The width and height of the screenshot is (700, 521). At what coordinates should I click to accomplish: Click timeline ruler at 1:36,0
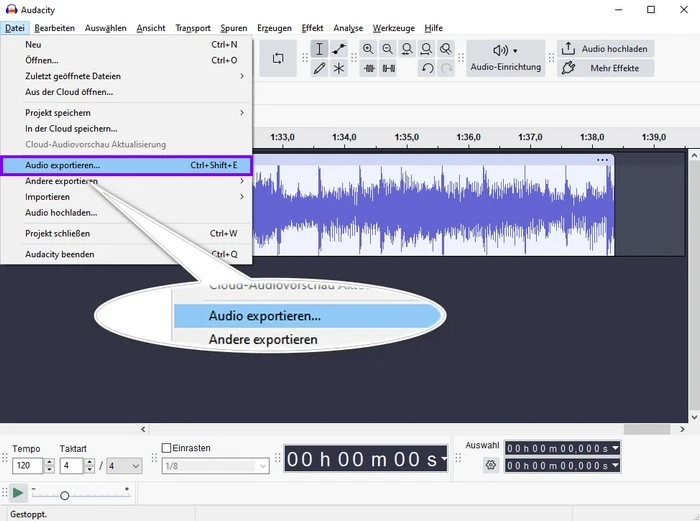click(x=468, y=138)
